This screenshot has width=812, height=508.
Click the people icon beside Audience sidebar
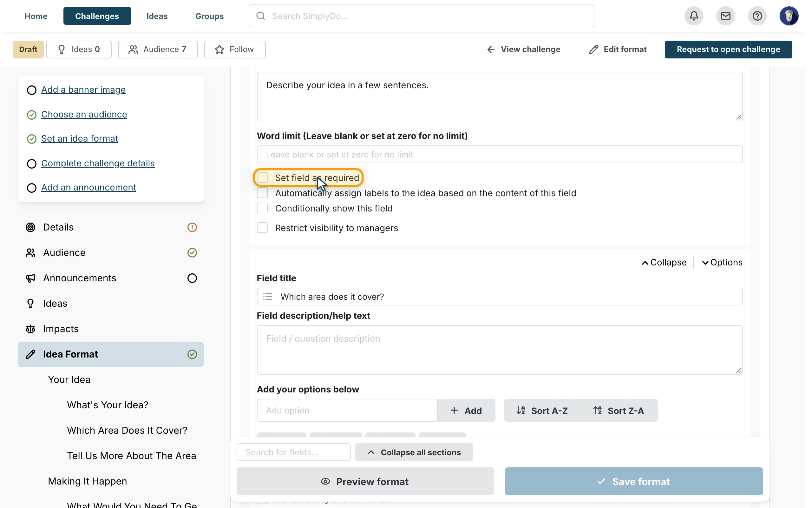coord(30,253)
